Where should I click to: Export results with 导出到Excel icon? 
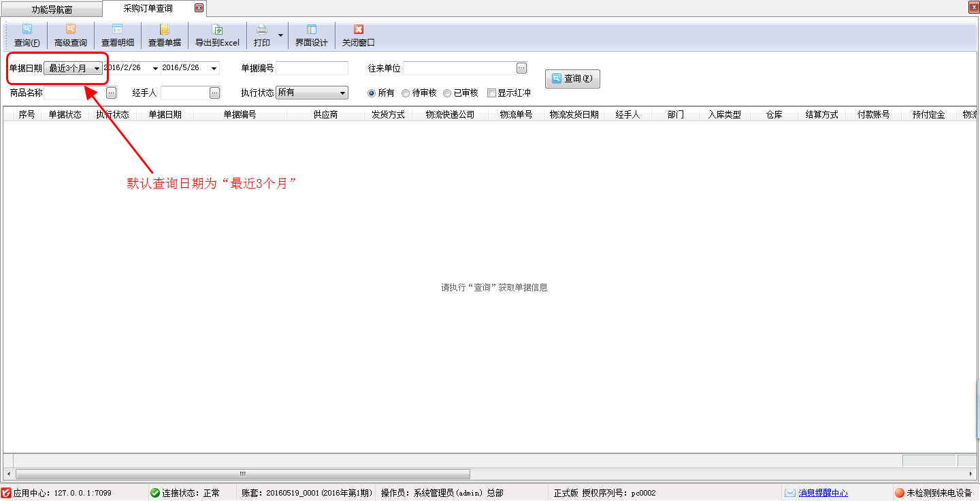point(217,30)
